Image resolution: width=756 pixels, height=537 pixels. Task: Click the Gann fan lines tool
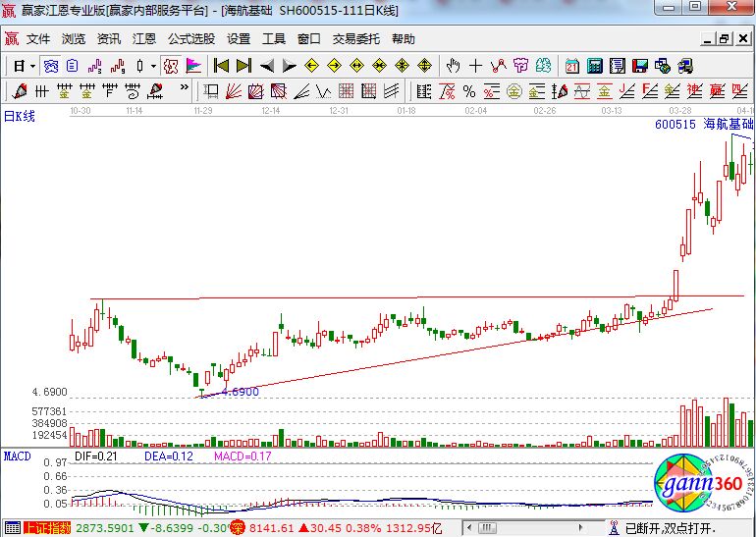[235, 91]
